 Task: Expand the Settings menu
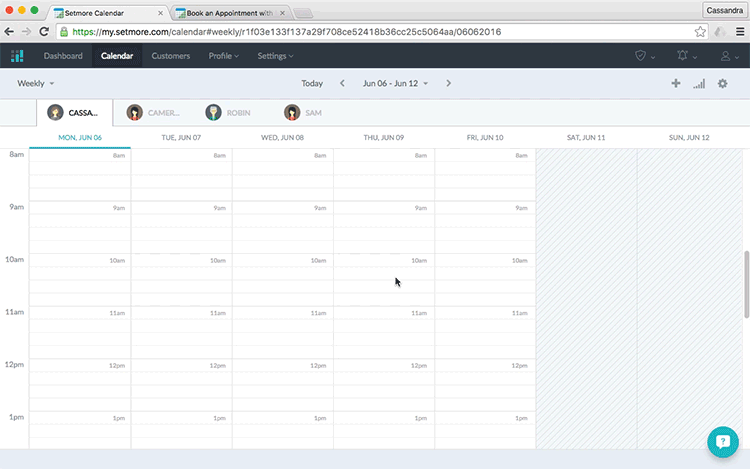click(x=276, y=56)
